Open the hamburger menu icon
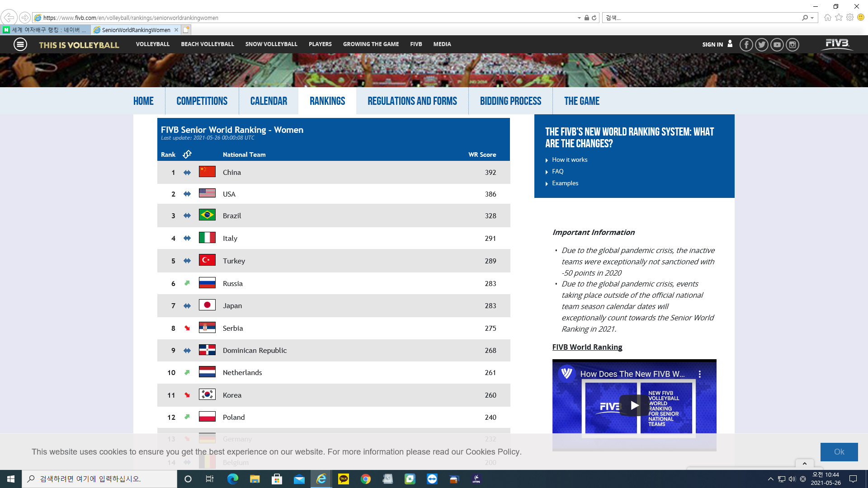This screenshot has height=488, width=868. point(20,44)
